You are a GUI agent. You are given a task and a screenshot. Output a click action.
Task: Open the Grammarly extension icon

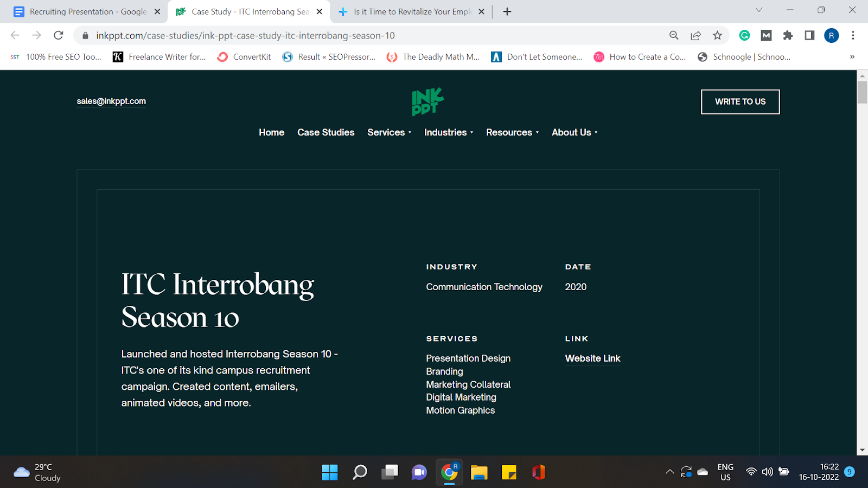[x=744, y=35]
